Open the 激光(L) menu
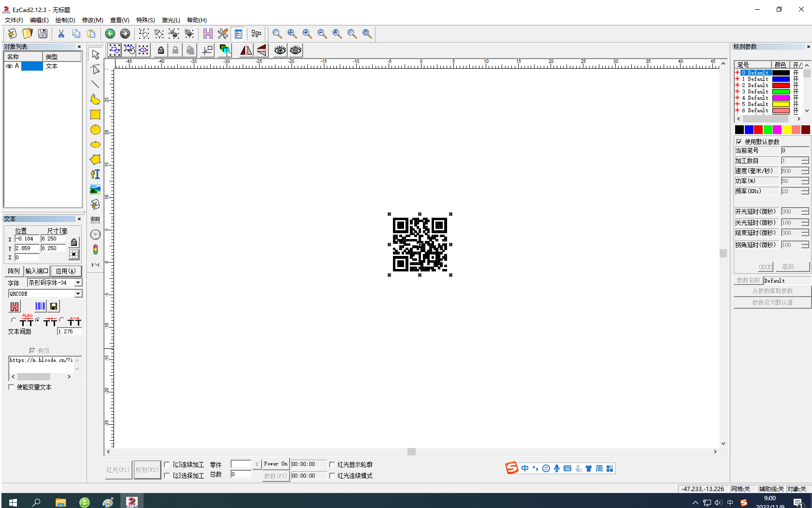This screenshot has height=508, width=812. click(x=171, y=20)
